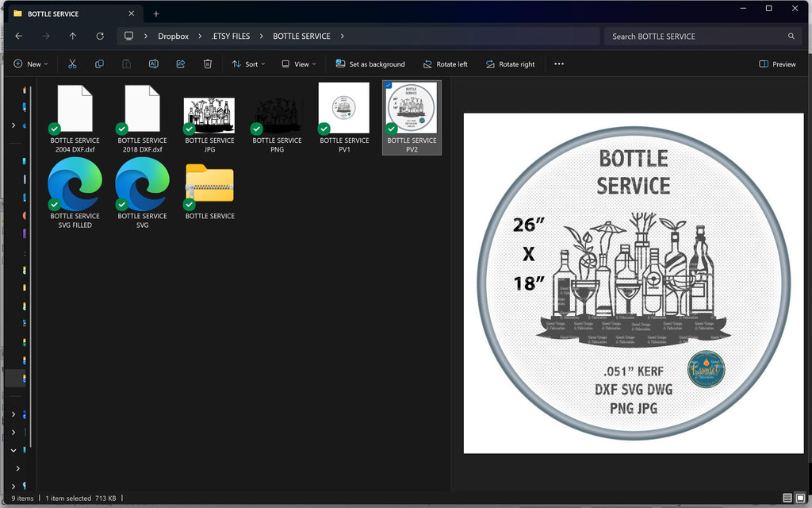Expand chevron after BOTTLE SERVICE breadcrumb

(342, 37)
